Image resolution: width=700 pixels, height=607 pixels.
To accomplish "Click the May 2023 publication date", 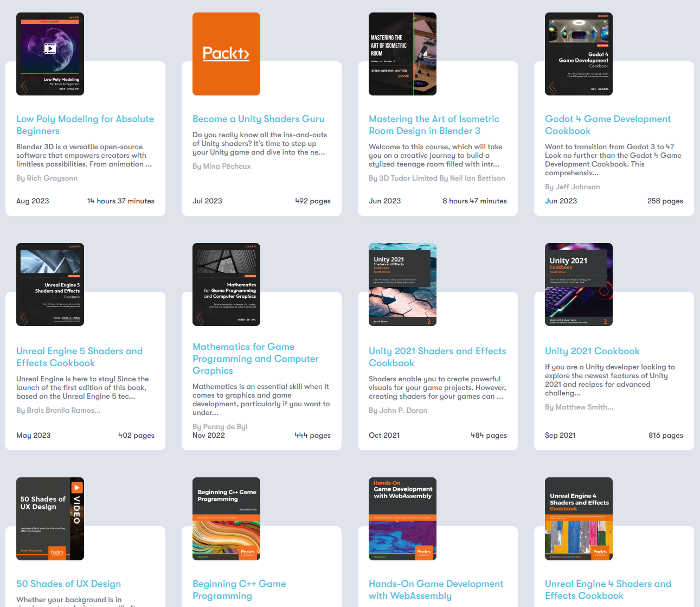I will pyautogui.click(x=34, y=435).
